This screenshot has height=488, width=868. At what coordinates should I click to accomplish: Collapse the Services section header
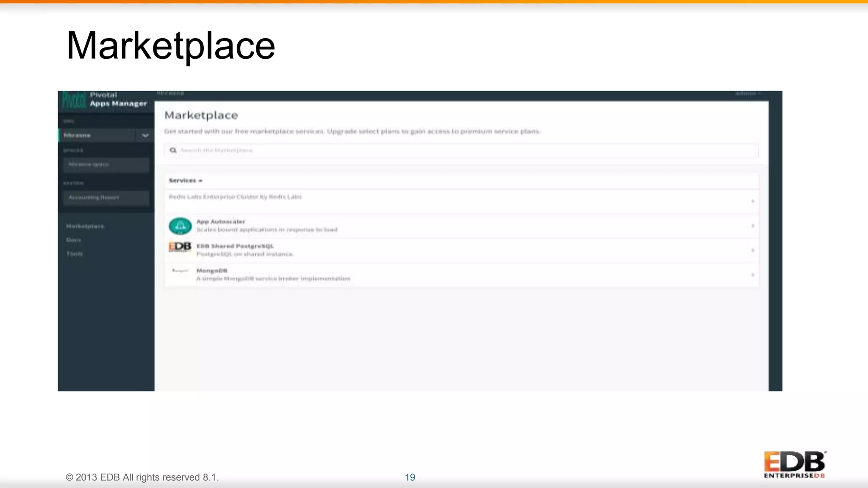(186, 180)
